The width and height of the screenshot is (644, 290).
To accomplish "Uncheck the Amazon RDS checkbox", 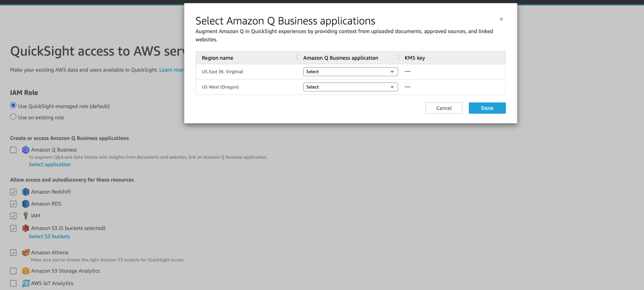I will [13, 204].
